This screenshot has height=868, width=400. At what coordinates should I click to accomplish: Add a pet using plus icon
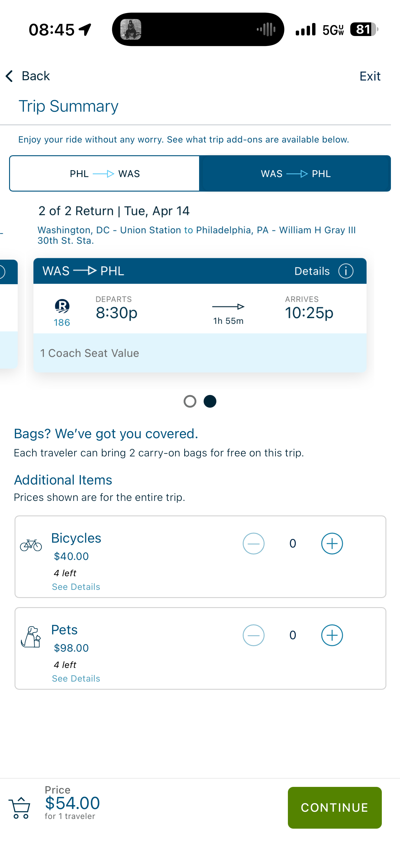[x=332, y=635]
